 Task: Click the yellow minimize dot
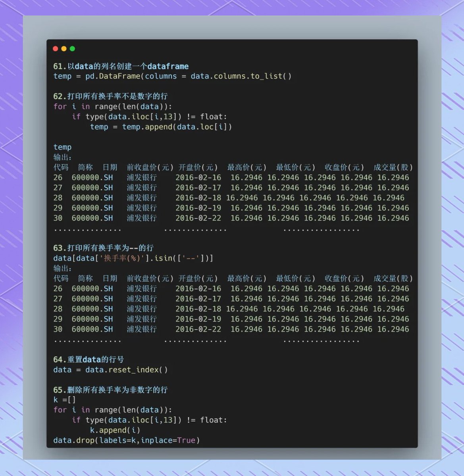(64, 49)
